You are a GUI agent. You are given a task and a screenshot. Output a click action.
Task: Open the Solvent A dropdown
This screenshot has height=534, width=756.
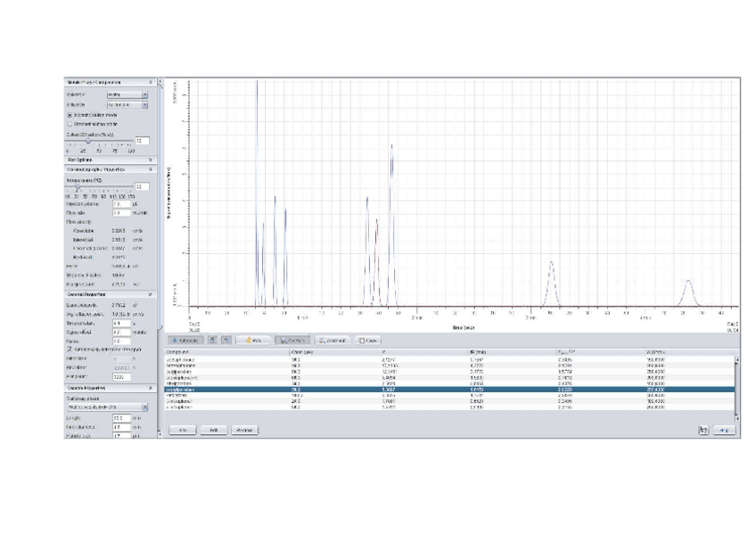[127, 94]
